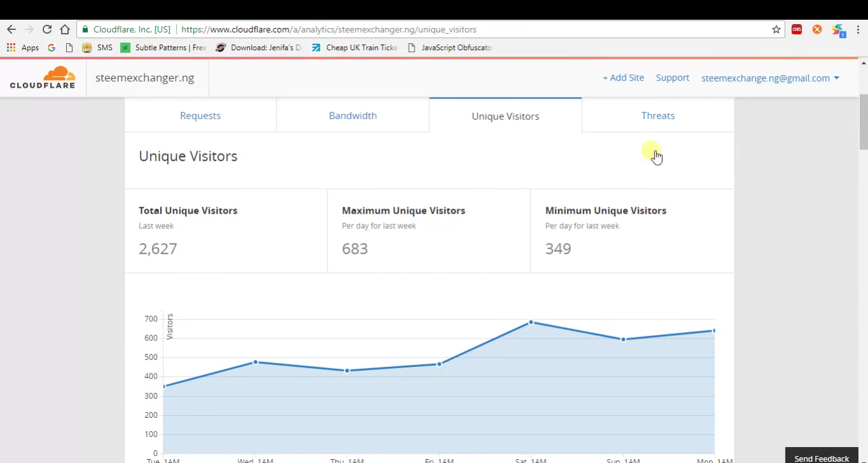Image resolution: width=868 pixels, height=463 pixels.
Task: Click the Maximum Unique Visitors value 683
Action: (355, 249)
